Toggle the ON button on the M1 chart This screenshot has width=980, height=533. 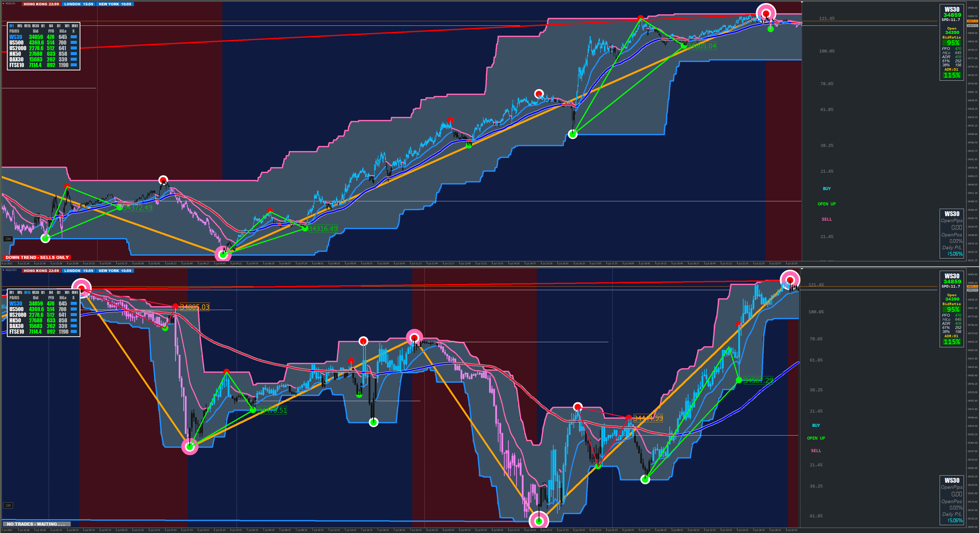click(8, 239)
